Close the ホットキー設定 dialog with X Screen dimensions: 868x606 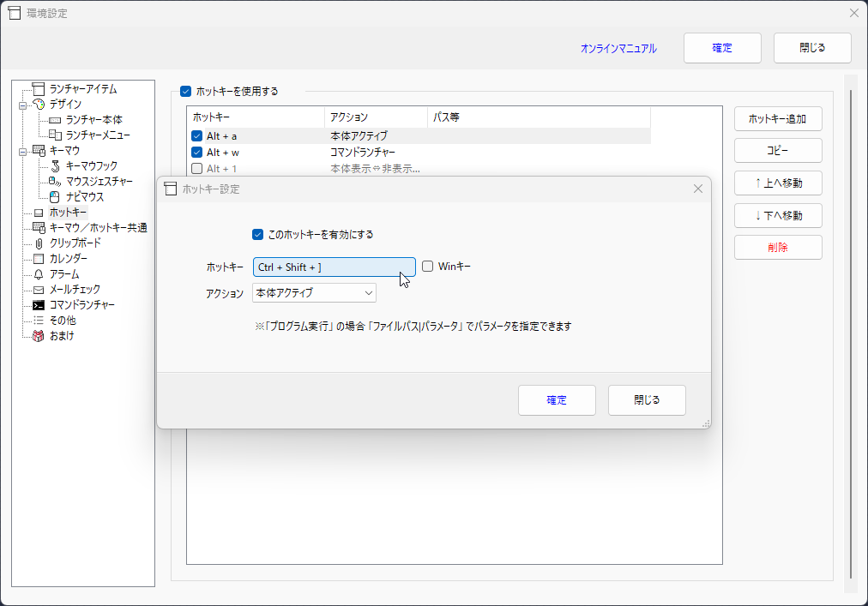698,189
